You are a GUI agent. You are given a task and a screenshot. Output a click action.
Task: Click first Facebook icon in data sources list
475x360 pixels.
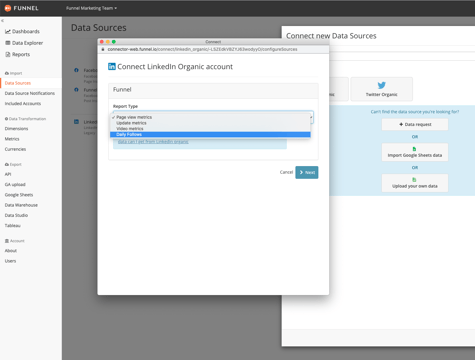76,70
